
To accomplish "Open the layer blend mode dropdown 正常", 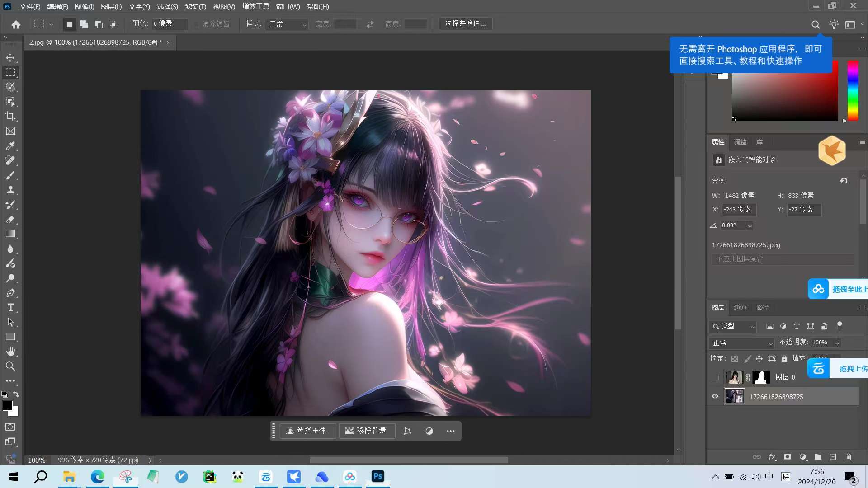I will [741, 343].
